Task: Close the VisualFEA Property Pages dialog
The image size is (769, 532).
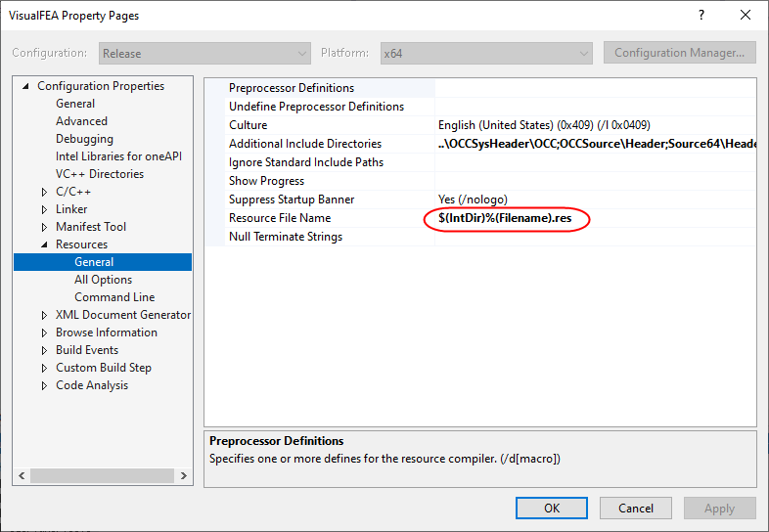Action: point(746,16)
